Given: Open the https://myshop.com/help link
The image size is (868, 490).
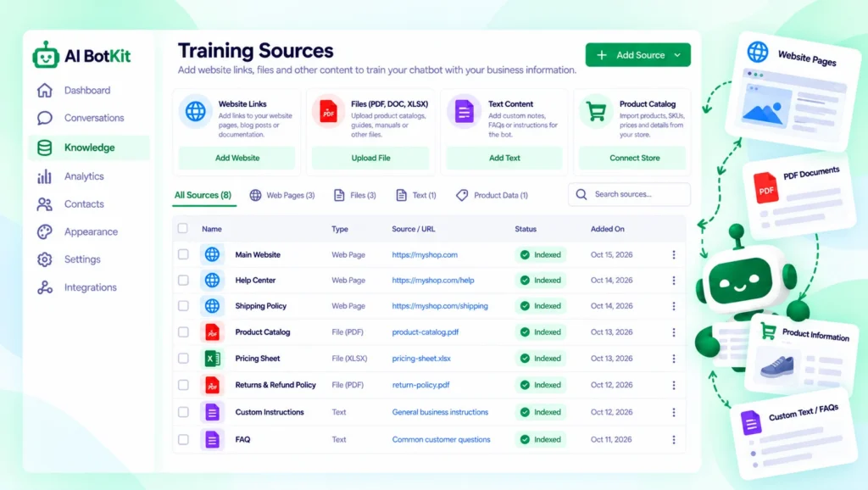Looking at the screenshot, I should [x=433, y=280].
